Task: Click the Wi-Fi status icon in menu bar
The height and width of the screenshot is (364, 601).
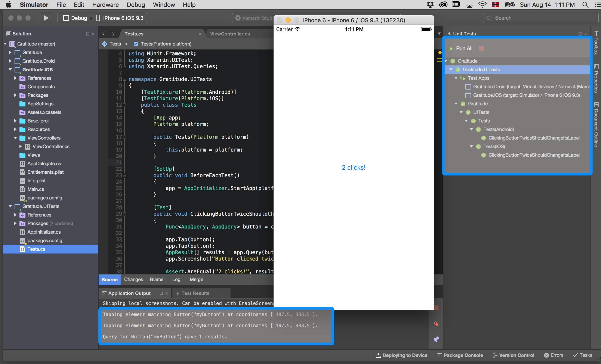Action: click(x=482, y=5)
